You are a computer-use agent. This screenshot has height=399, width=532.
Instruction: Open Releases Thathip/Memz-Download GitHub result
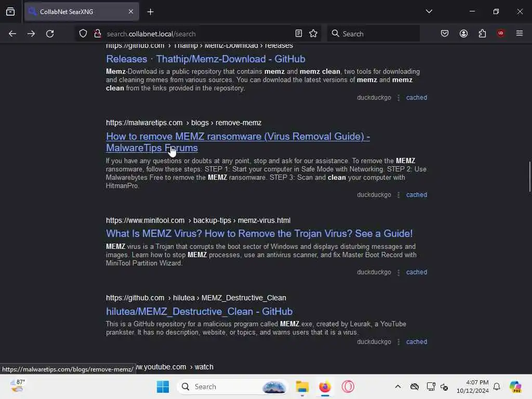pos(206,59)
